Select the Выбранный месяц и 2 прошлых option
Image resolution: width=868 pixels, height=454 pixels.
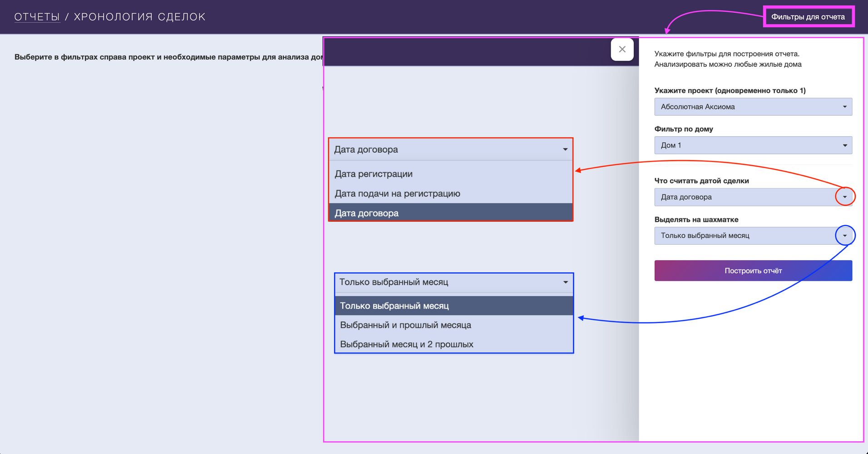point(454,344)
